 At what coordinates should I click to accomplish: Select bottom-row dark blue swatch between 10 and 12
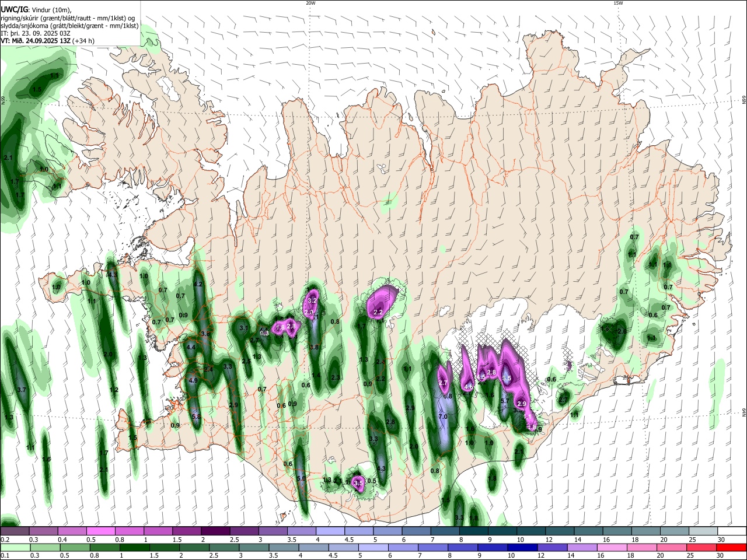[521, 547]
